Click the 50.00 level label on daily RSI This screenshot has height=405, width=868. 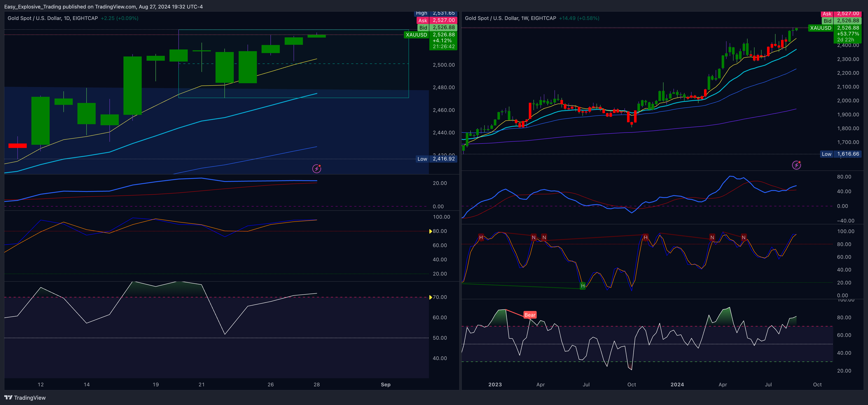click(x=440, y=338)
